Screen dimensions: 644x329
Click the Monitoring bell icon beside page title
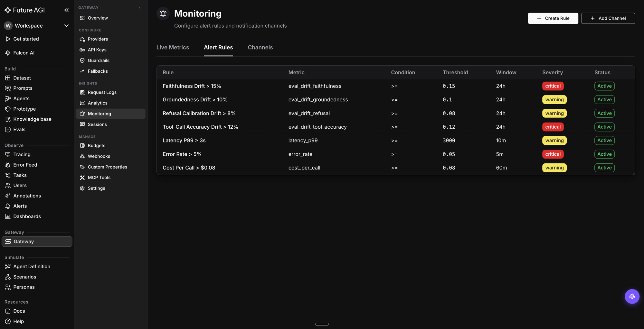tap(163, 14)
